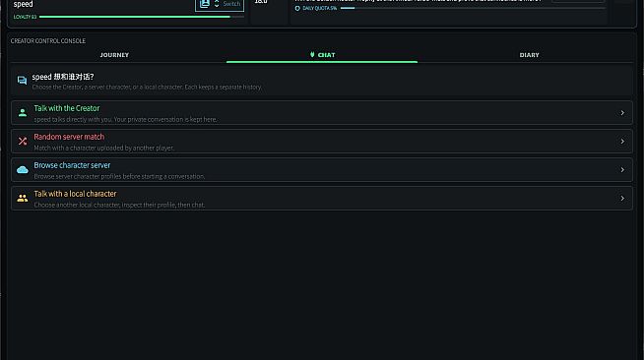Click the speed character name text
Screen dimensions: 644x360
coord(23,5)
